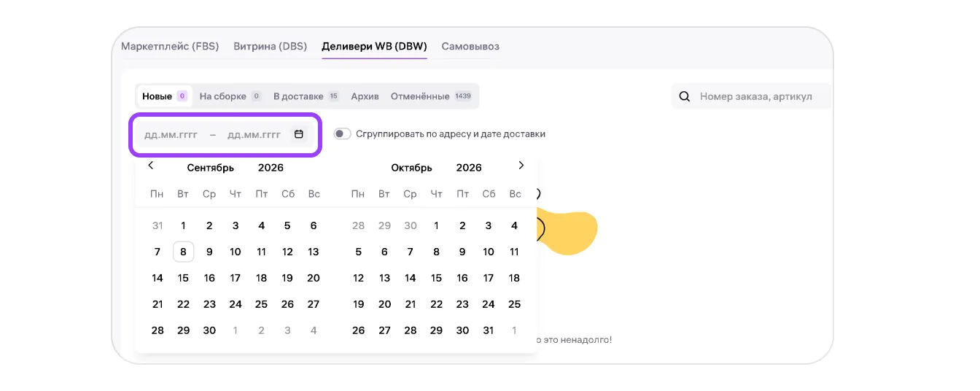980x391 pixels.
Task: Select September 24 in the calendar
Action: [x=236, y=304]
